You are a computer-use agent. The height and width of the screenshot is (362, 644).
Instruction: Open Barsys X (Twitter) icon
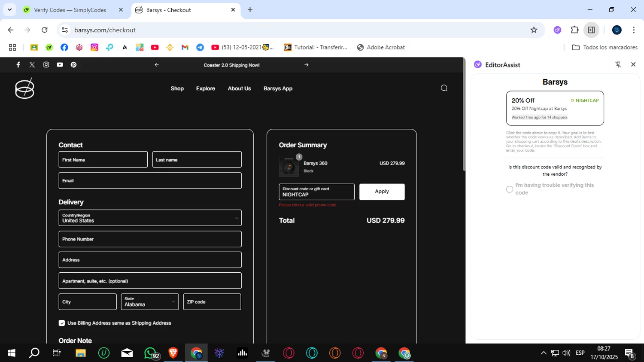point(32,65)
